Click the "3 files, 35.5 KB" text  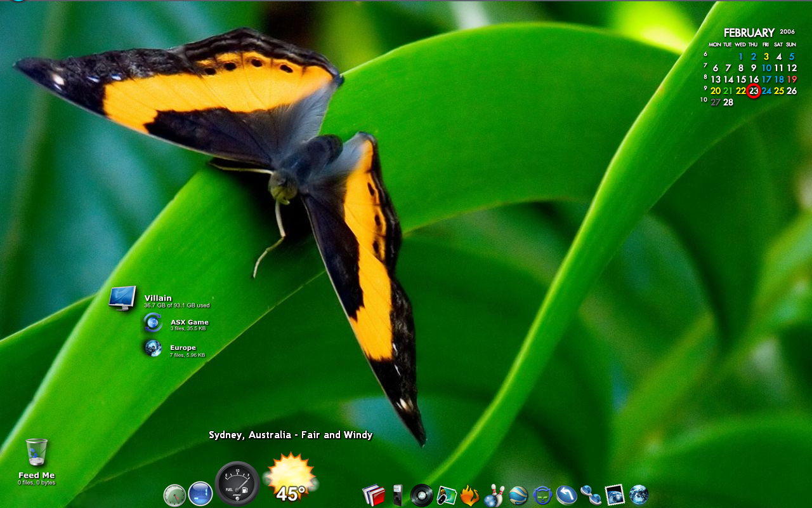click(x=188, y=328)
